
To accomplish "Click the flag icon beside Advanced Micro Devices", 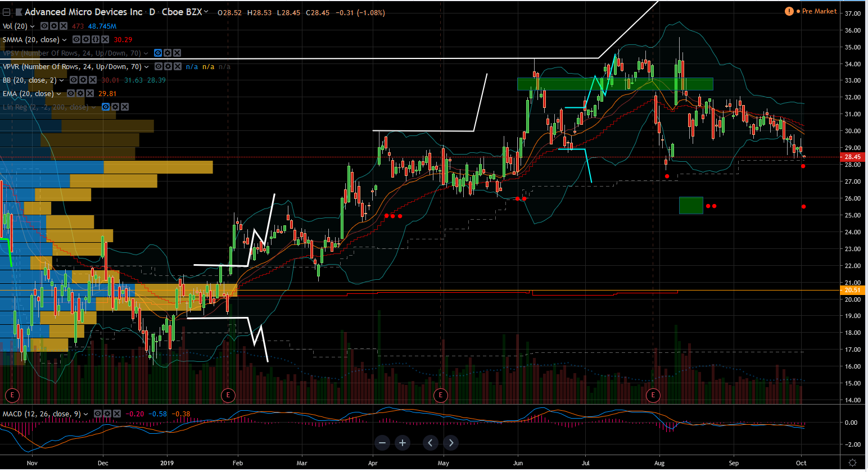I will [x=19, y=12].
